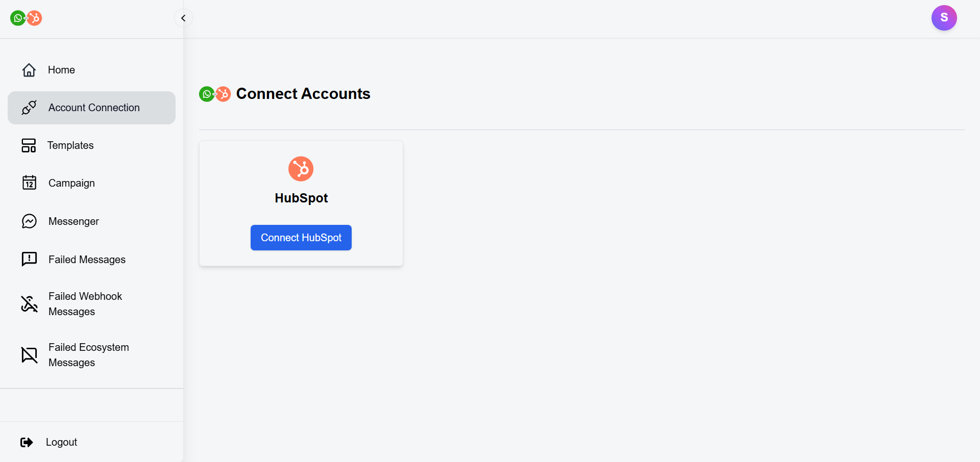This screenshot has width=980, height=462.
Task: Open Failed Messages from the sidebar
Action: tap(87, 260)
